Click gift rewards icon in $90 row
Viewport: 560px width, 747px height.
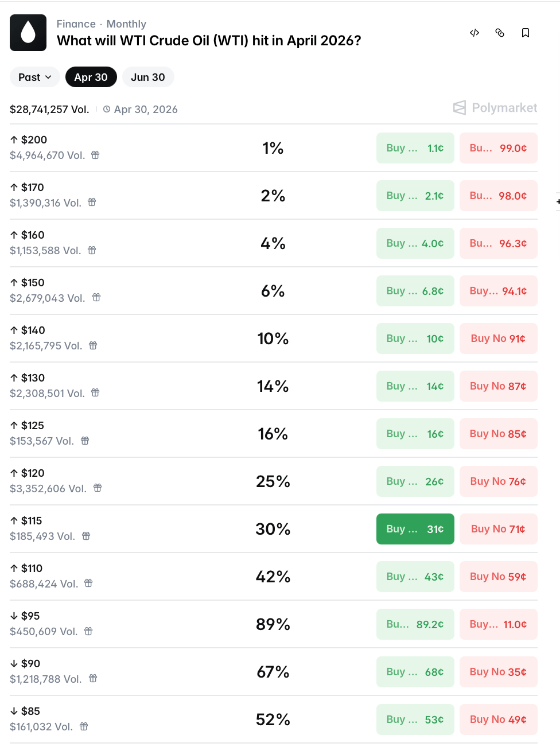pos(93,679)
